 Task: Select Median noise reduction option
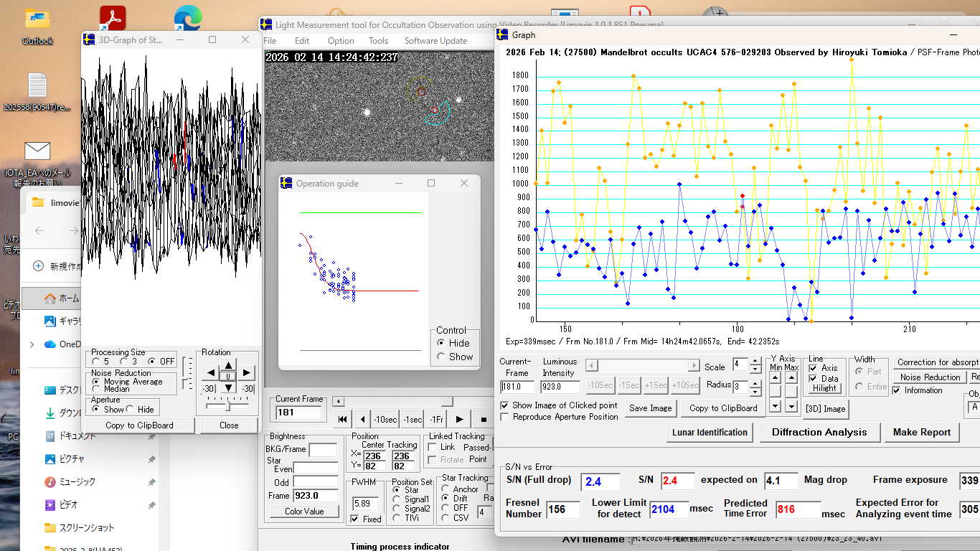coord(97,390)
